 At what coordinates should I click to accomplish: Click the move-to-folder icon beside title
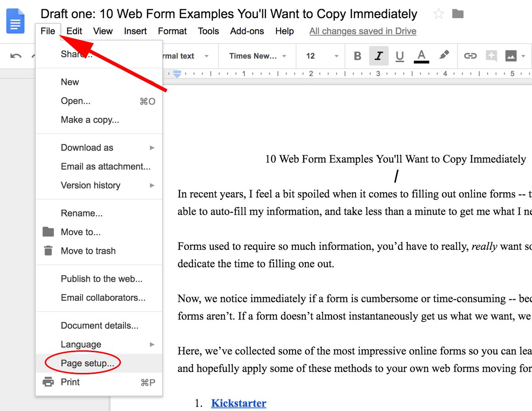coord(458,14)
